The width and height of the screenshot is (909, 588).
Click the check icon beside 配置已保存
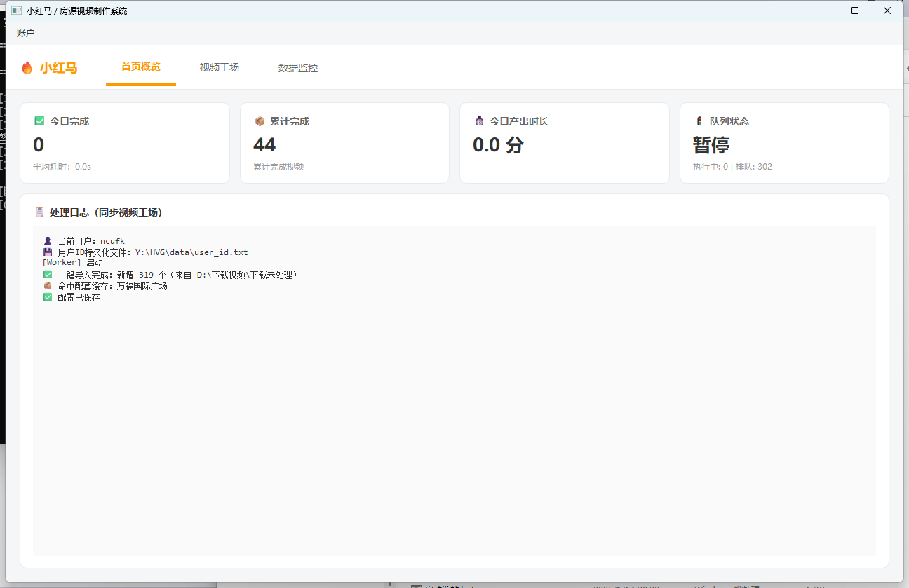pos(48,297)
